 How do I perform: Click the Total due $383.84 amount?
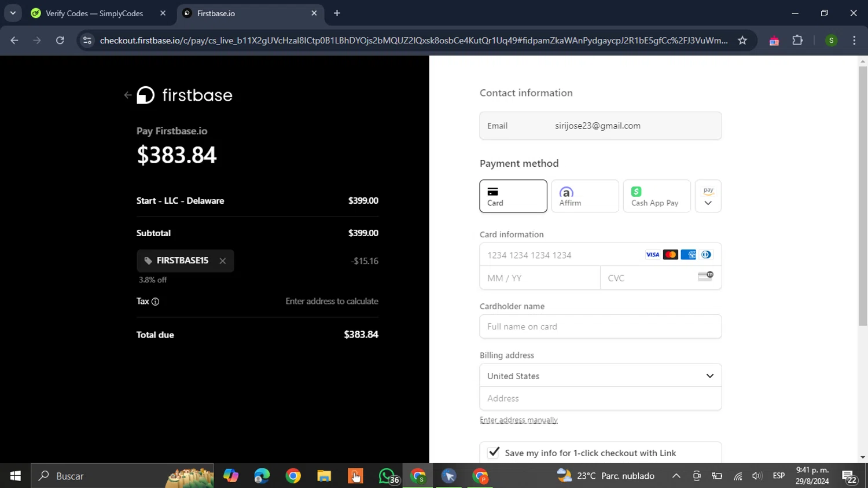(361, 335)
